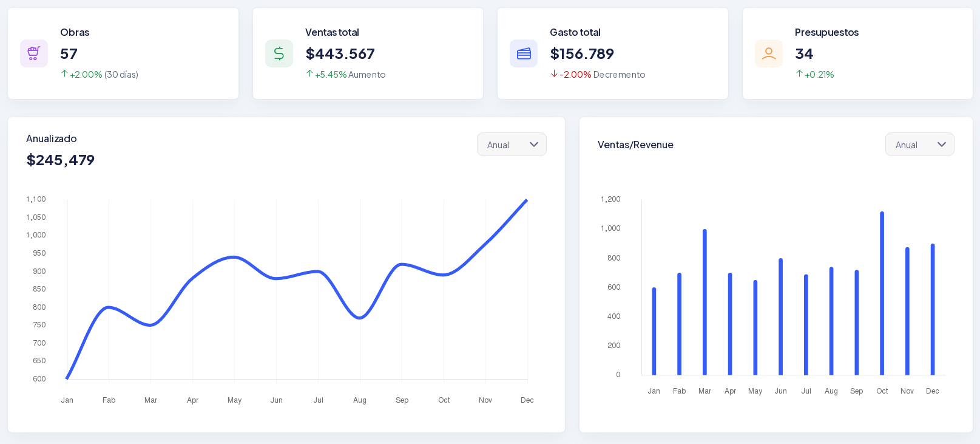Click the Oct bar in Ventas/Revenue chart
This screenshot has width=980, height=444.
pos(882,293)
